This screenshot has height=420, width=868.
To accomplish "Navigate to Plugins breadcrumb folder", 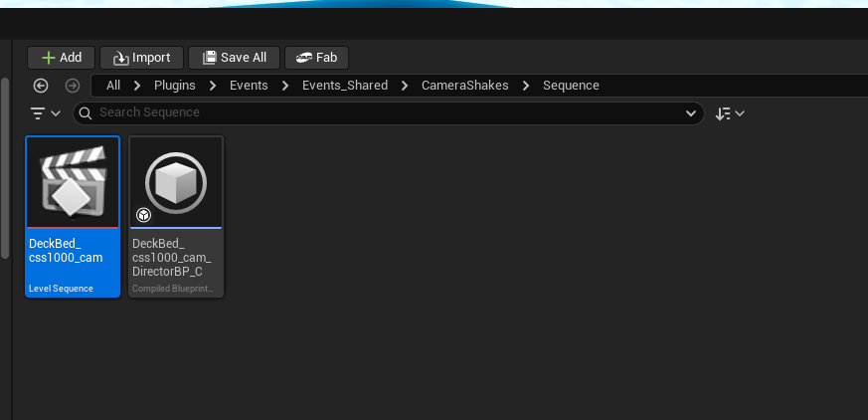I will [174, 86].
